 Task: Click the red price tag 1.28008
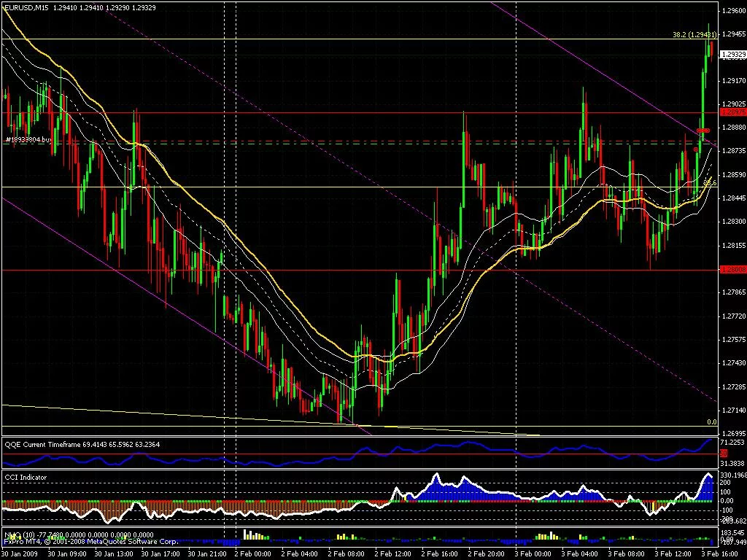tap(734, 270)
